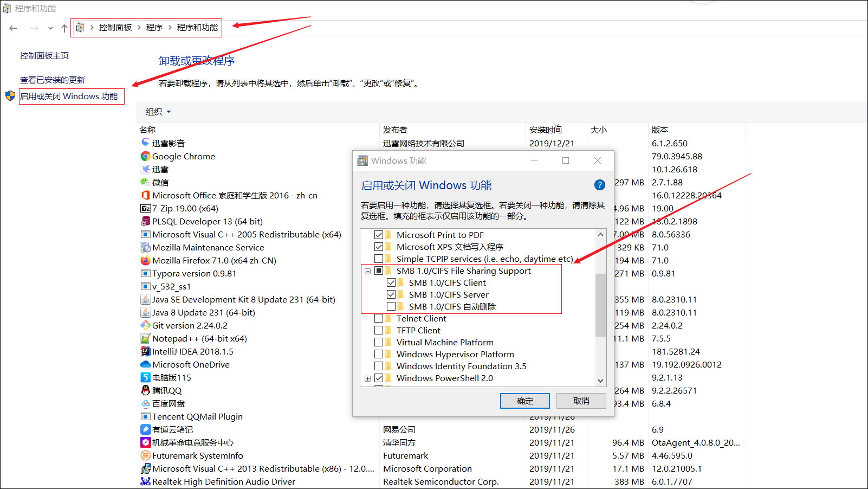This screenshot has height=489, width=868.
Task: Uncheck SMB 1.0/CIFS Server
Action: pyautogui.click(x=391, y=294)
